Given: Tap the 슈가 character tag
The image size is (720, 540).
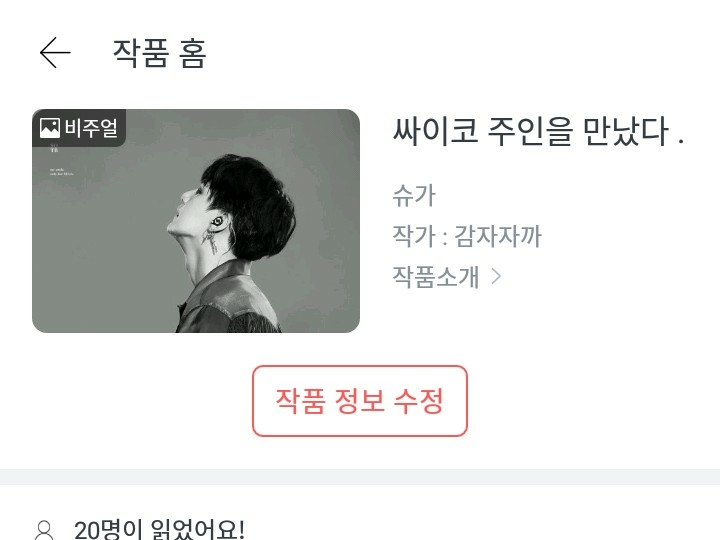Looking at the screenshot, I should click(414, 195).
